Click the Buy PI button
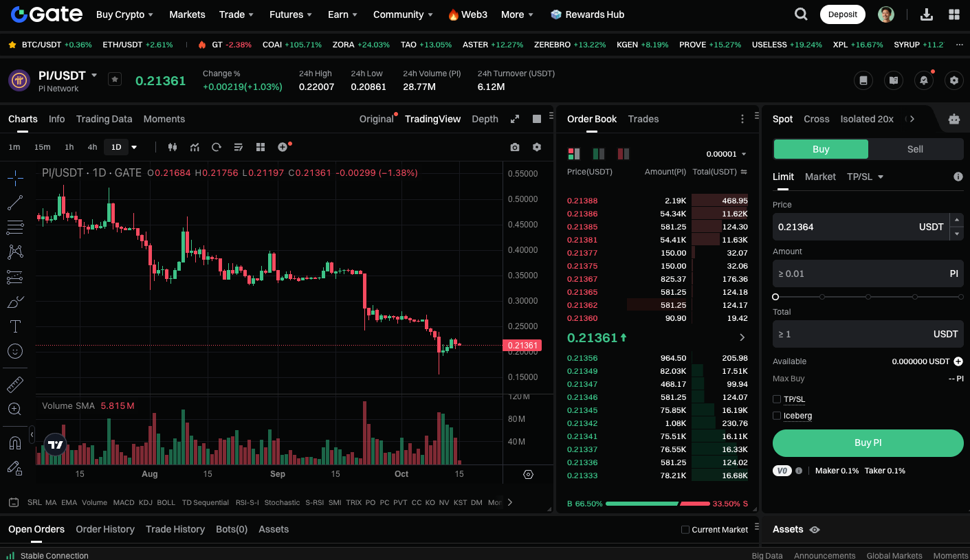Viewport: 970px width, 560px height. click(x=868, y=443)
